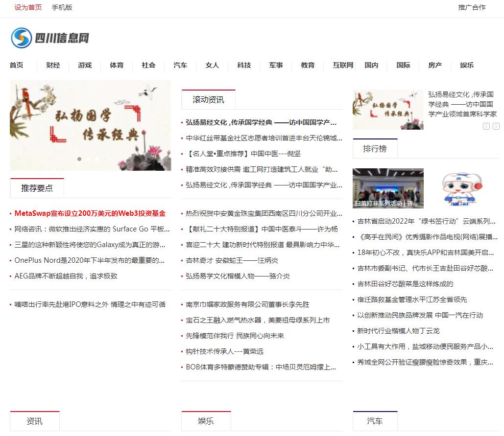Open the 吉林田谷好芯酸菜 article
This screenshot has width=504, height=436.
tap(406, 284)
